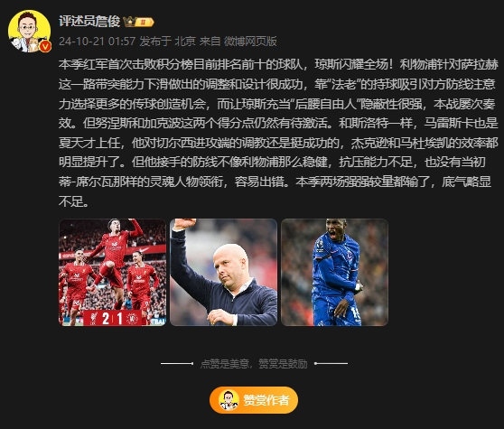Click the gold crown membership icon
The height and width of the screenshot is (429, 504).
click(129, 22)
